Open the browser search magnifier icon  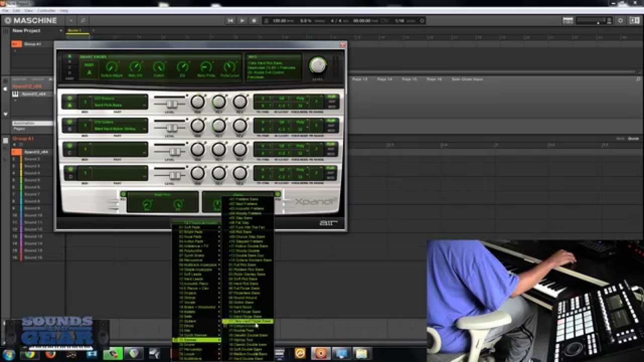coord(83,21)
